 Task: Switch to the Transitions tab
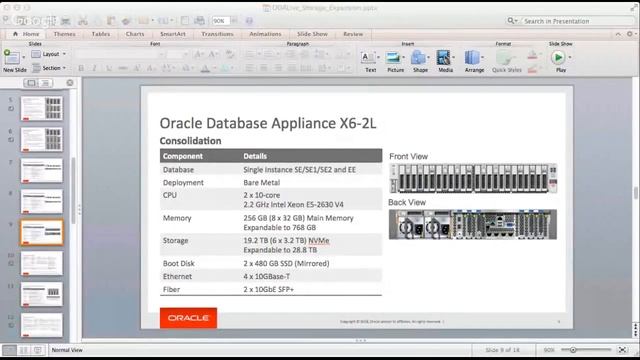pyautogui.click(x=217, y=34)
